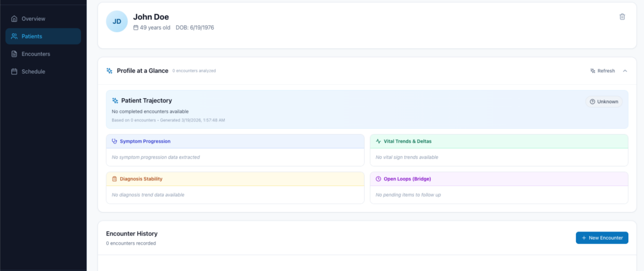Click the stethoscope Symptom Progression icon

click(114, 141)
